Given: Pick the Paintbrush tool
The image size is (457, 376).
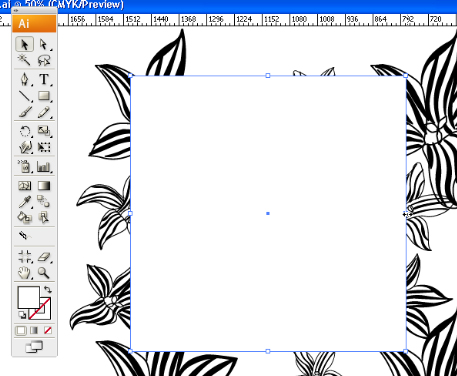Looking at the screenshot, I should click(x=24, y=112).
